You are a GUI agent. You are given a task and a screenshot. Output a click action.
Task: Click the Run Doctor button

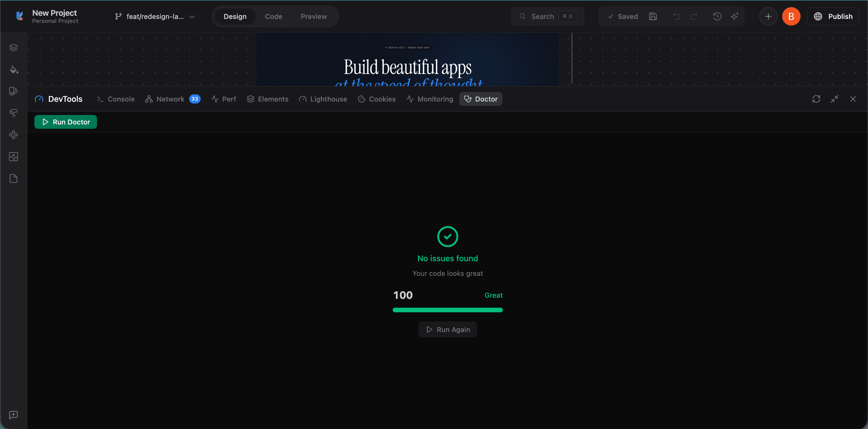point(66,122)
